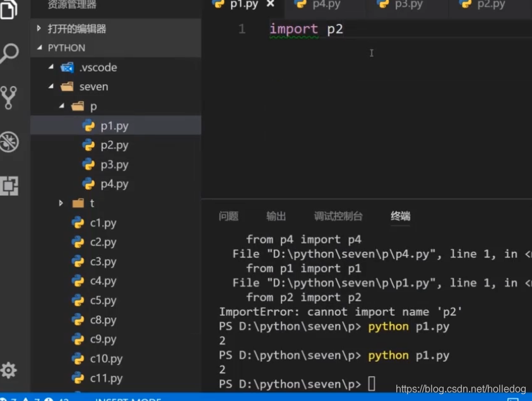Screen dimensions: 532x401
Task: Switch to the p4.py editor tab
Action: pos(326,4)
